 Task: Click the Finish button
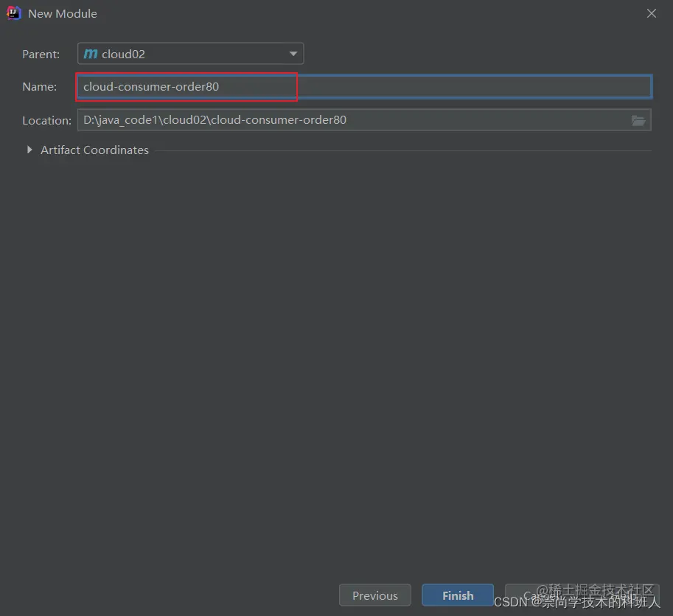[x=458, y=595]
